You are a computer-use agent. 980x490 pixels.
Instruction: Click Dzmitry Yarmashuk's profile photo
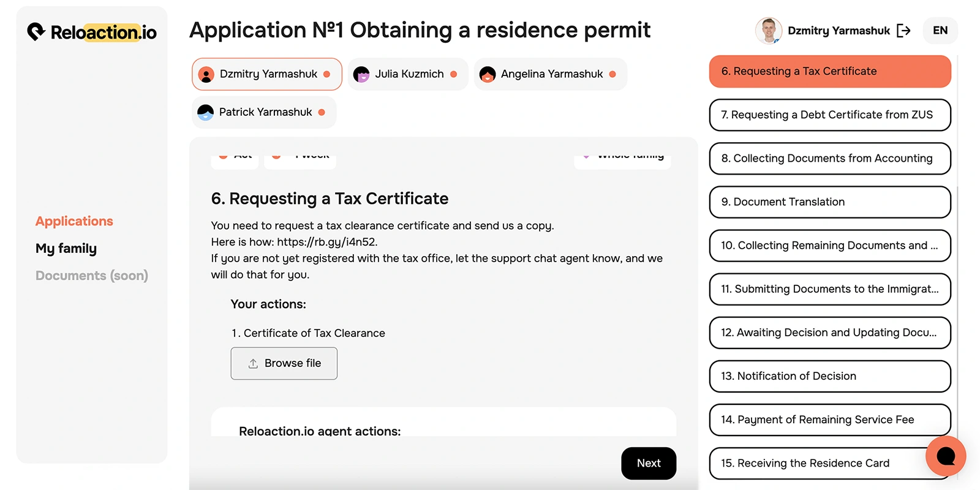point(769,31)
